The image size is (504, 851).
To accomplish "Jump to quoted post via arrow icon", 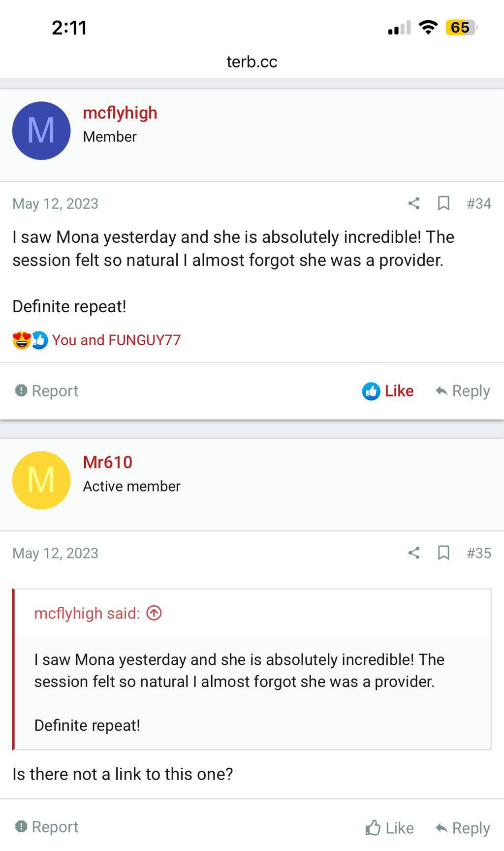I will pos(154,613).
